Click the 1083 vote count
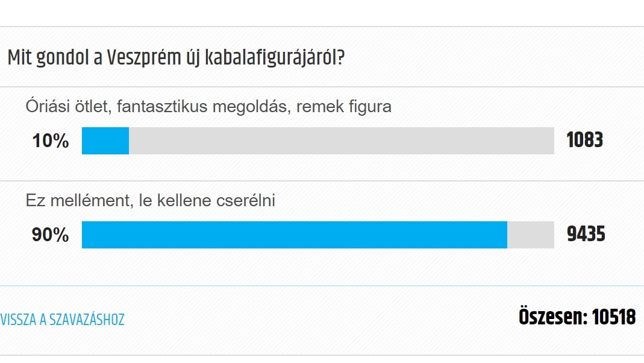 585,140
